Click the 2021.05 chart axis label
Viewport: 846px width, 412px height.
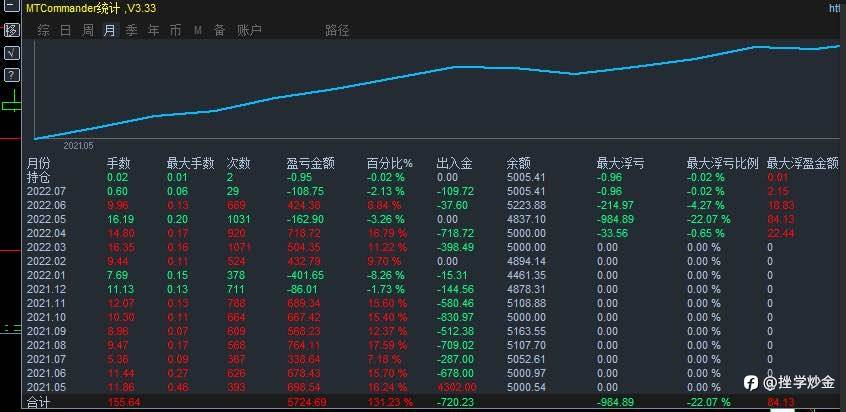click(x=78, y=146)
